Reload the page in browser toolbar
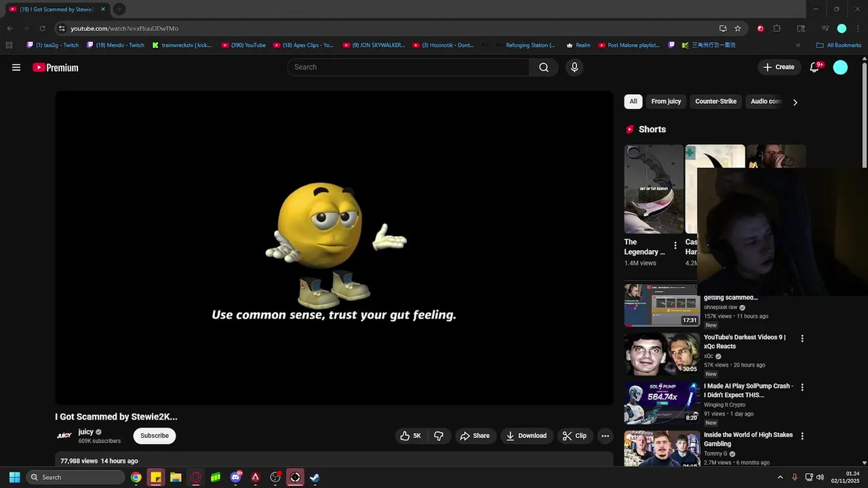Viewport: 868px width, 488px height. pyautogui.click(x=42, y=28)
